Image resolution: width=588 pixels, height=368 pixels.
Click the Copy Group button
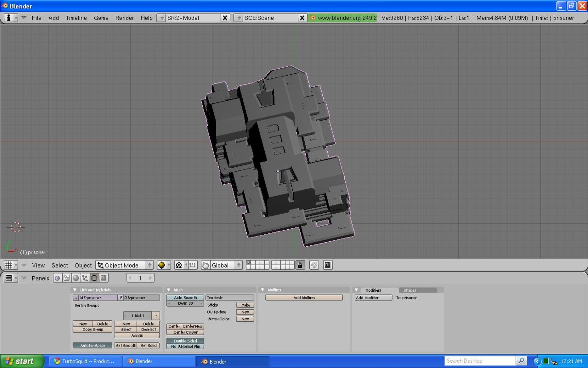93,329
